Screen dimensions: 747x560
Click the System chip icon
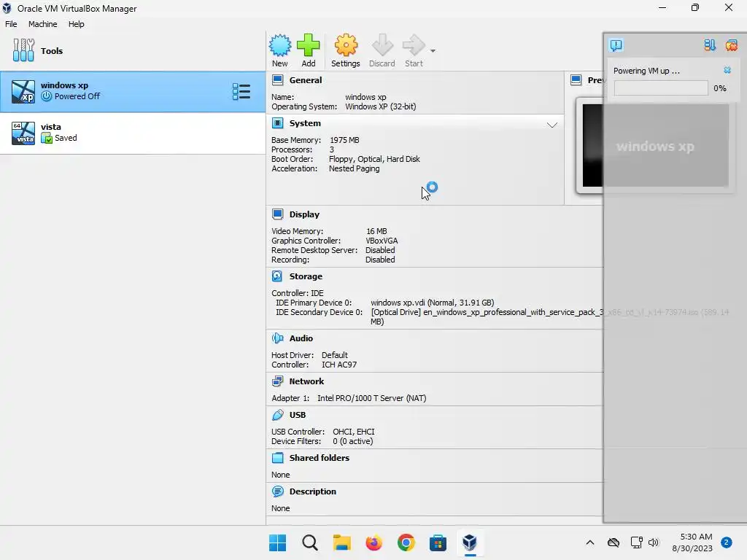[x=277, y=123]
